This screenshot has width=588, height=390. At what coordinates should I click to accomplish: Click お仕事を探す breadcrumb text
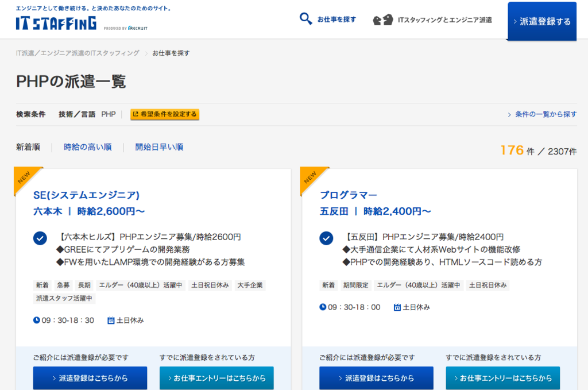point(171,53)
